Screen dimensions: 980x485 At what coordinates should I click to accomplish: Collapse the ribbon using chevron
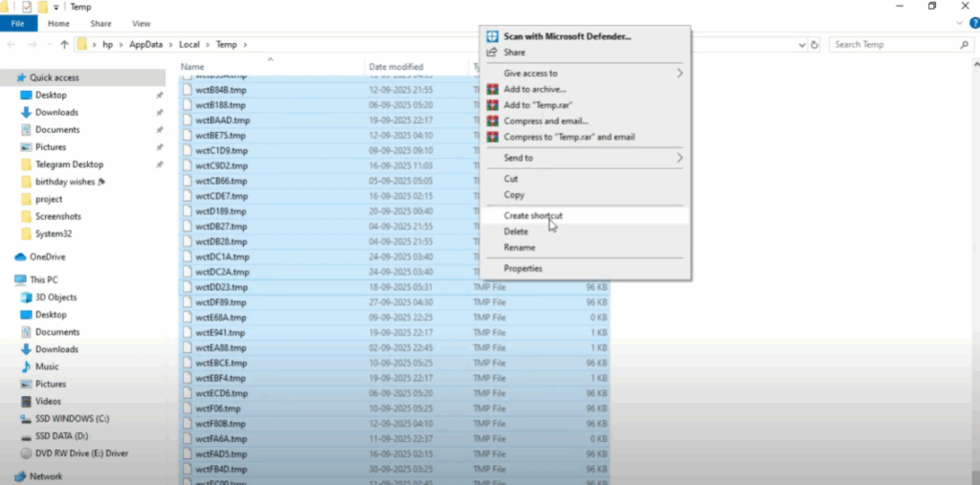pos(961,23)
